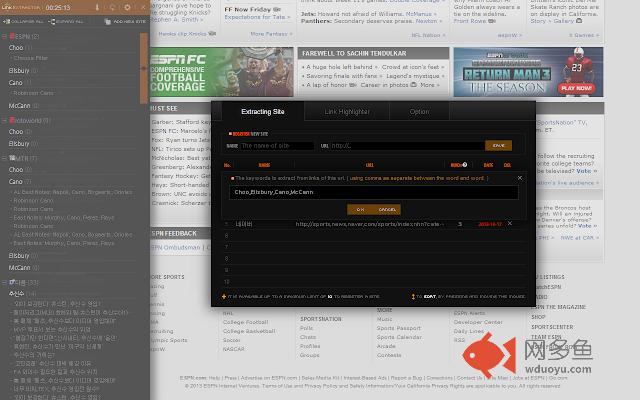Screen dimensions: 640x400
Task: Click the help icon beside Words column
Action: pos(464,165)
